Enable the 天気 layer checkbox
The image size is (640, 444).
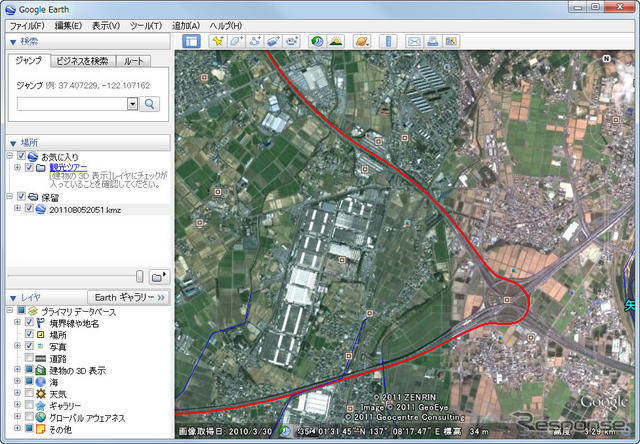29,393
